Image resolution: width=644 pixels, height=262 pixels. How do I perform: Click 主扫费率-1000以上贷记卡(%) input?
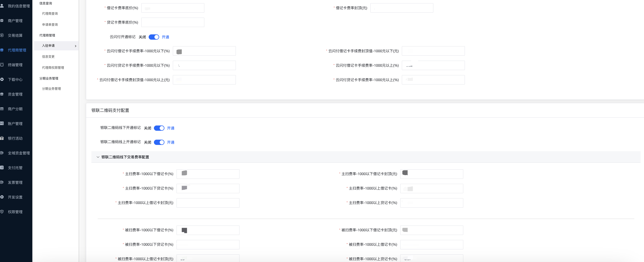click(432, 203)
